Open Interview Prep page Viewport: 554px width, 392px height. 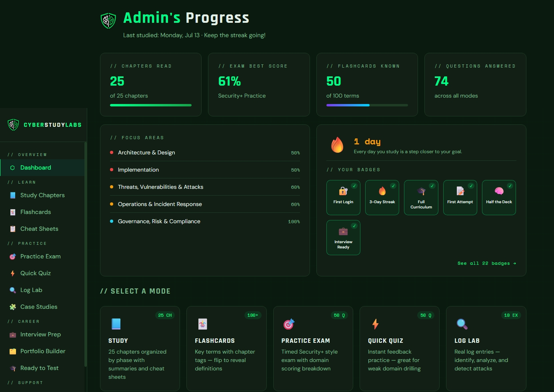point(42,334)
